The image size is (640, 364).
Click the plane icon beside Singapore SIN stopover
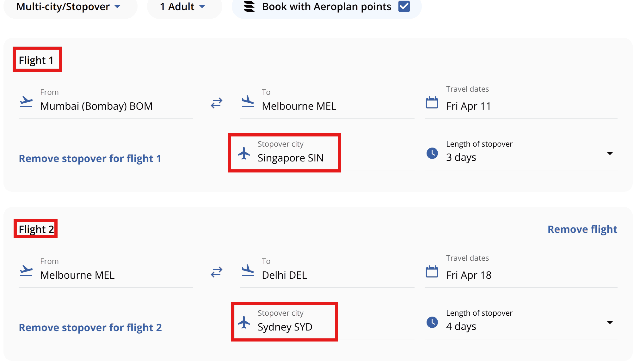click(243, 154)
